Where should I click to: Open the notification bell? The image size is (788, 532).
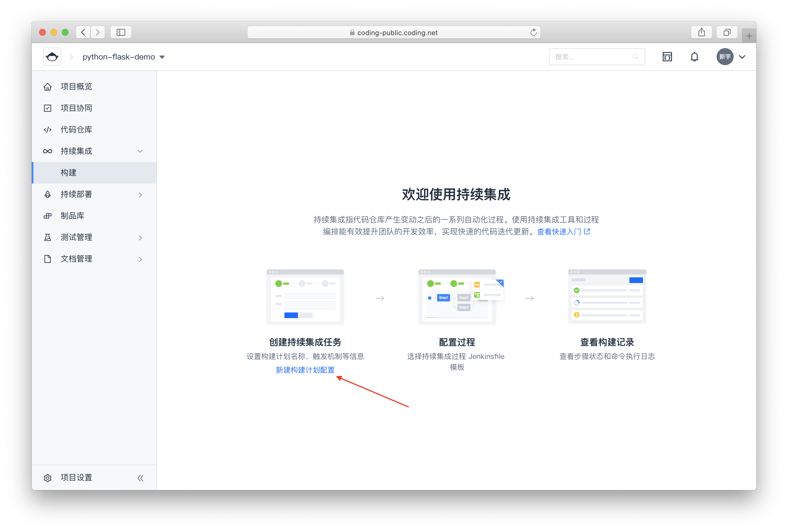[694, 57]
